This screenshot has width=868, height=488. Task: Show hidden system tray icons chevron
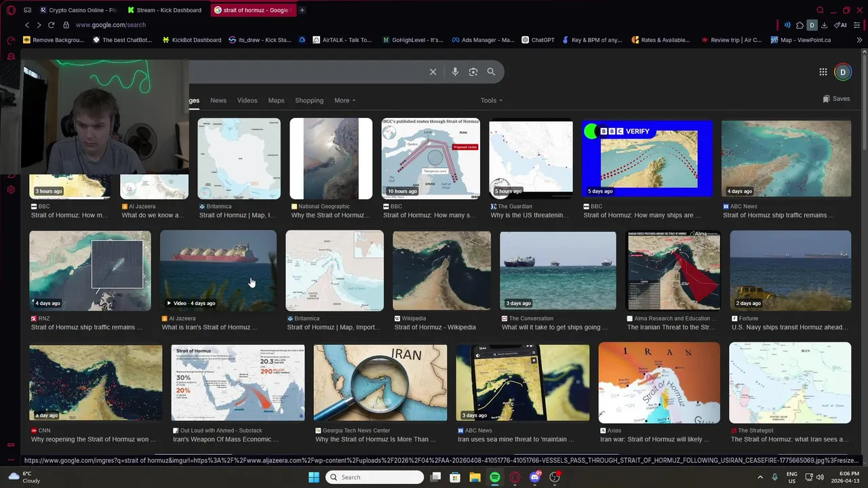pos(760,477)
